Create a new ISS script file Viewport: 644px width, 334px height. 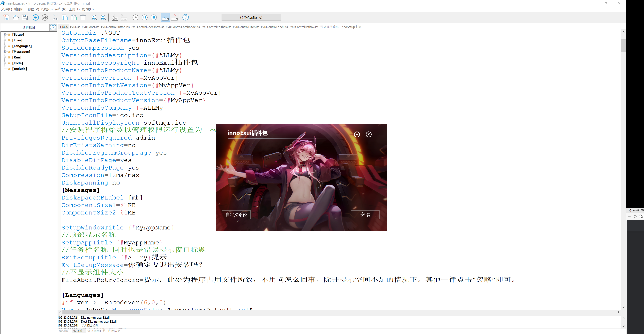[x=7, y=17]
